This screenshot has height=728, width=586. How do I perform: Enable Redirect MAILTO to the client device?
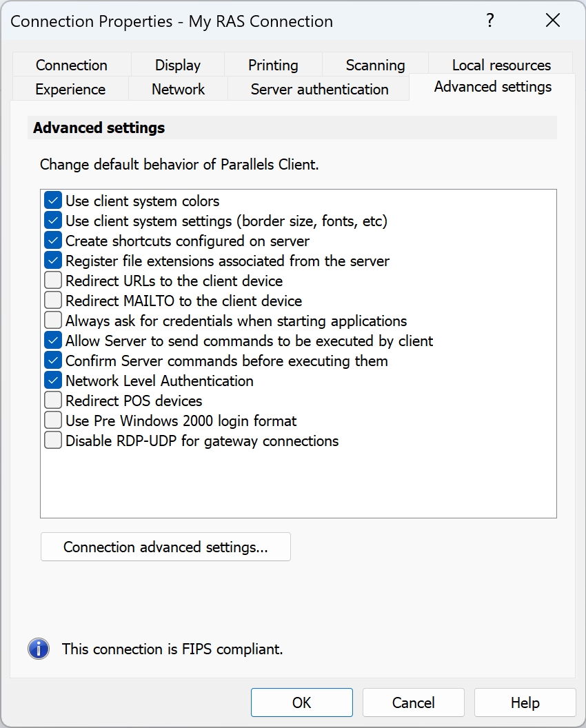(53, 301)
